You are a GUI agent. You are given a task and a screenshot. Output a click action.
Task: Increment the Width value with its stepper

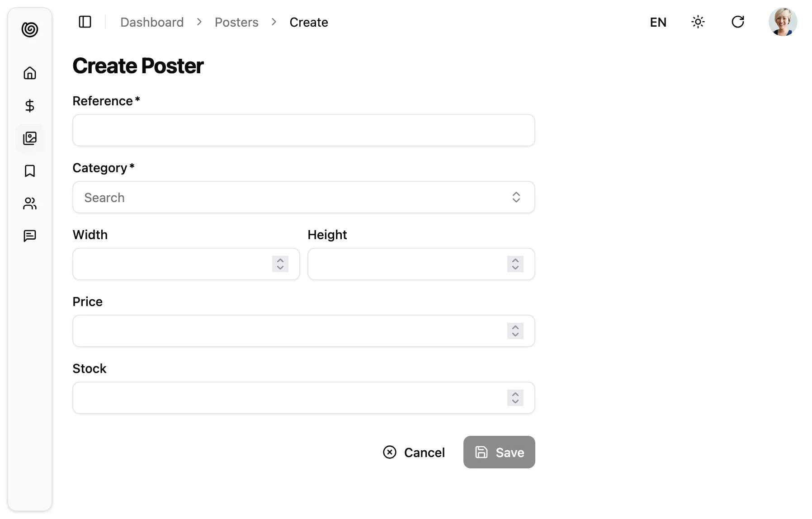point(280,261)
